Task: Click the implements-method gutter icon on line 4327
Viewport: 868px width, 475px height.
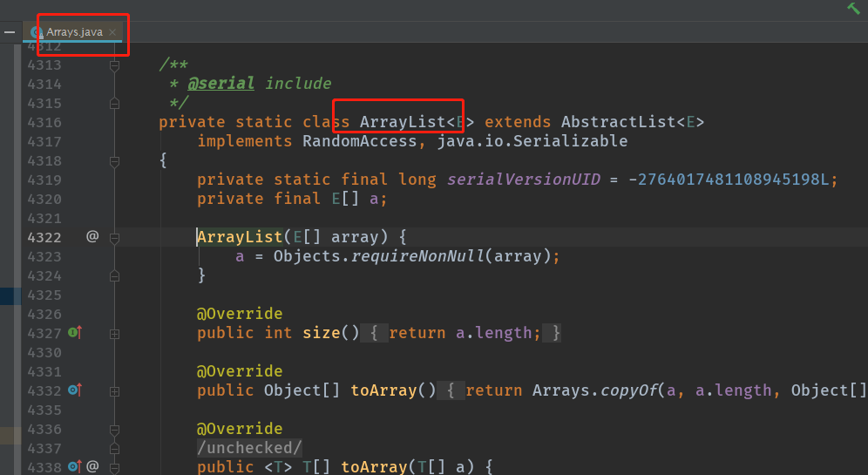Action: tap(75, 332)
